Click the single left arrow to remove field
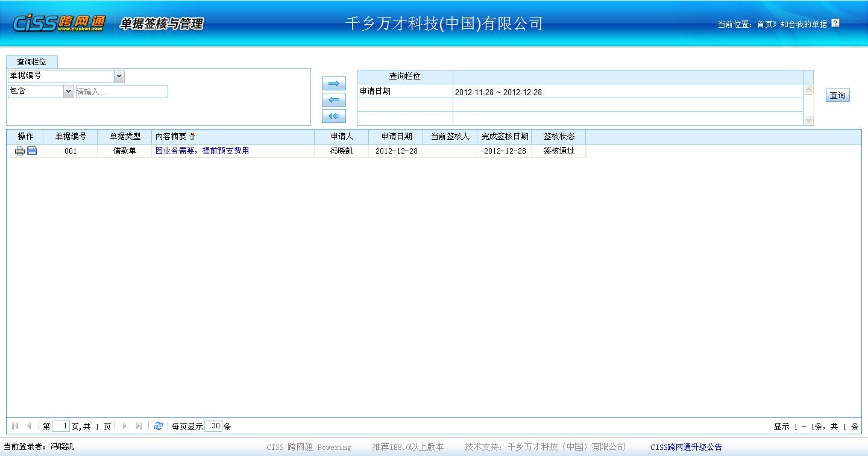The height and width of the screenshot is (456, 868). coord(333,100)
